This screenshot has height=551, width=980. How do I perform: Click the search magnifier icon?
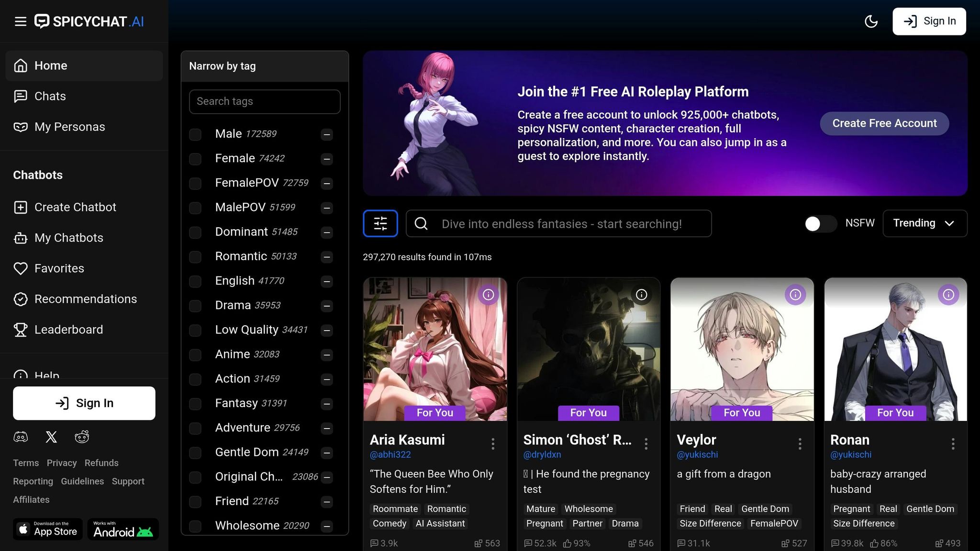point(421,223)
